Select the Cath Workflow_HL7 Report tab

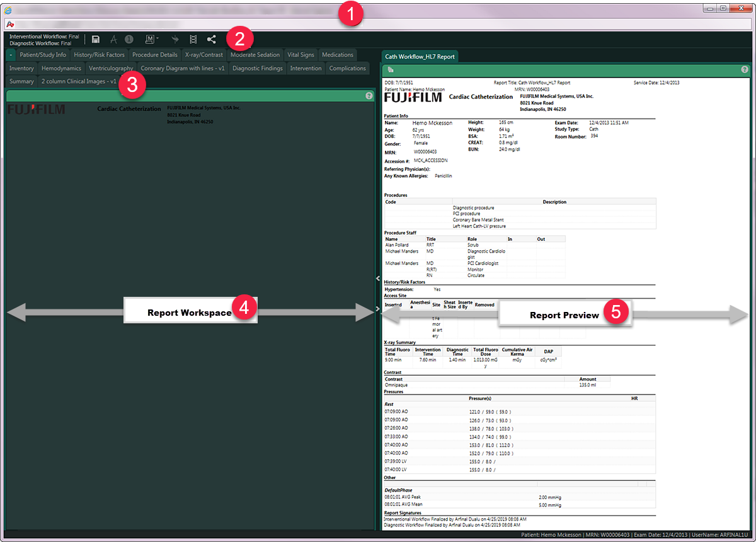coord(420,56)
